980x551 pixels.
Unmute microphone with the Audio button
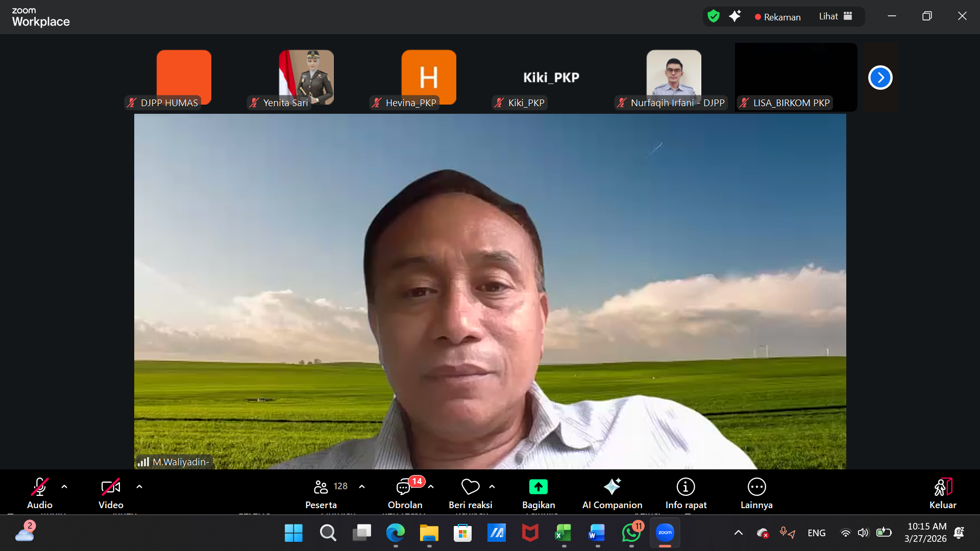40,493
